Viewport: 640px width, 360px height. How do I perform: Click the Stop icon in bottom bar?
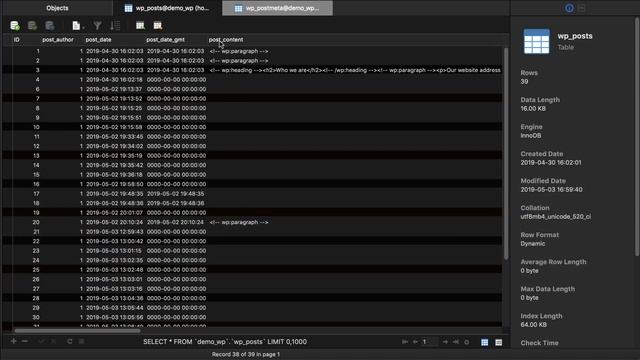(x=82, y=341)
